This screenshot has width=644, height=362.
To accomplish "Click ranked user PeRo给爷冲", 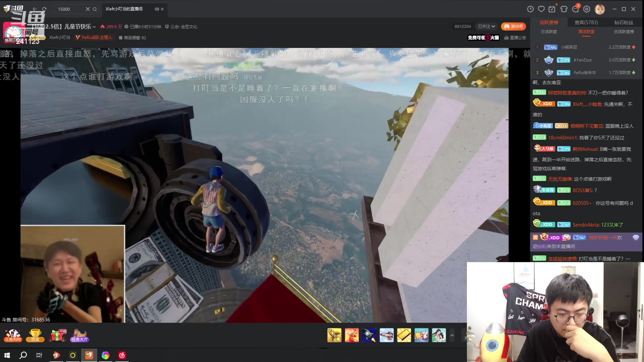I will 585,73.
